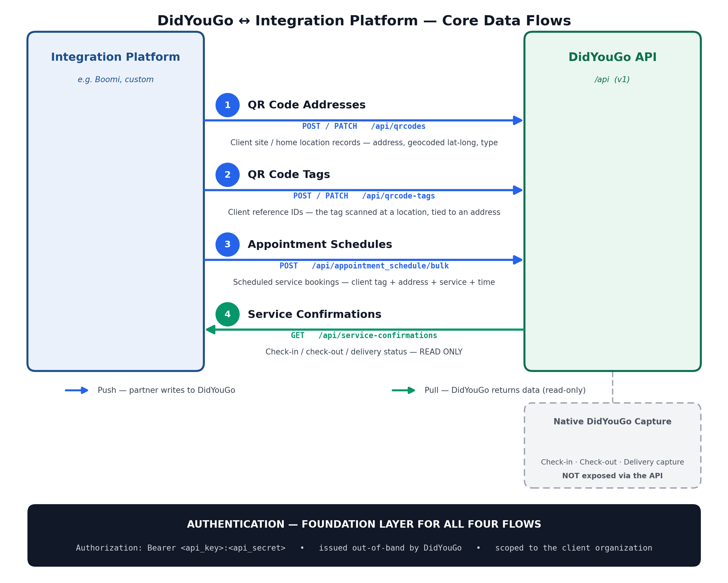Click 'Native DidYouGo Capture' box heading
The height and width of the screenshot is (583, 728).
click(x=612, y=422)
